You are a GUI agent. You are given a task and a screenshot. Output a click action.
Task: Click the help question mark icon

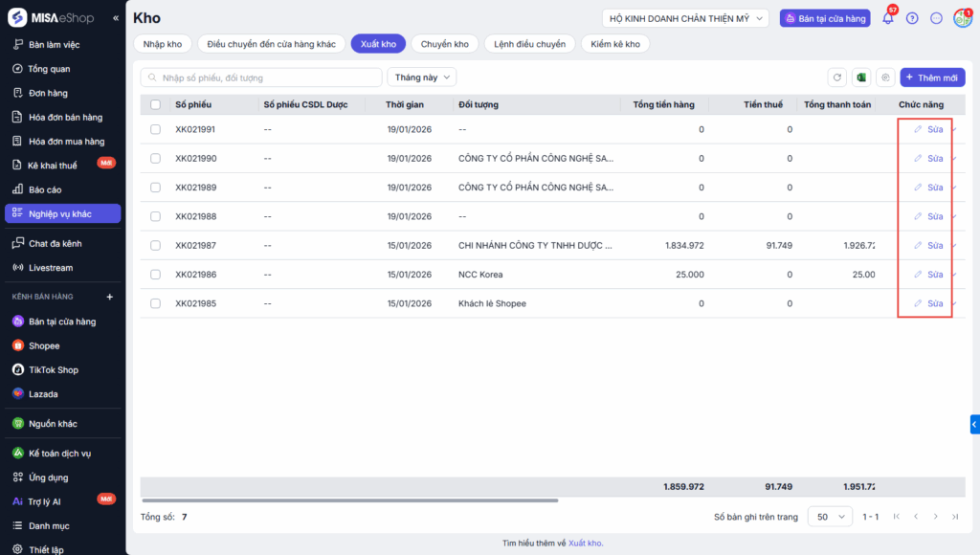click(x=912, y=18)
